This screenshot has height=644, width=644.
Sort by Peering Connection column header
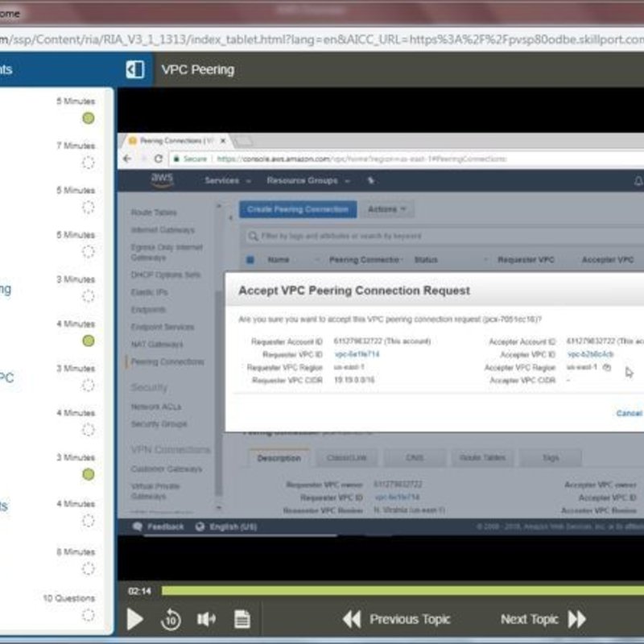click(364, 259)
